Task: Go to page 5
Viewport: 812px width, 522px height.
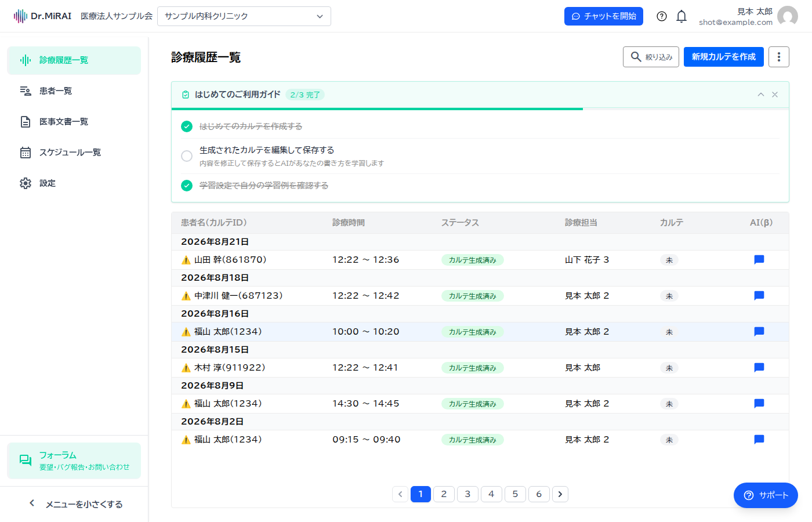Action: (515, 494)
